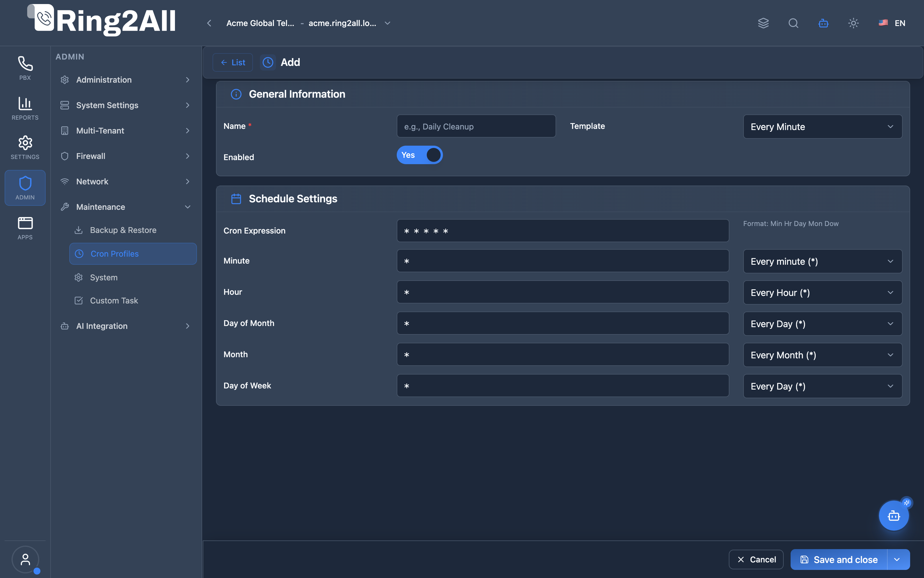
Task: Open the search magnifier icon
Action: 793,23
